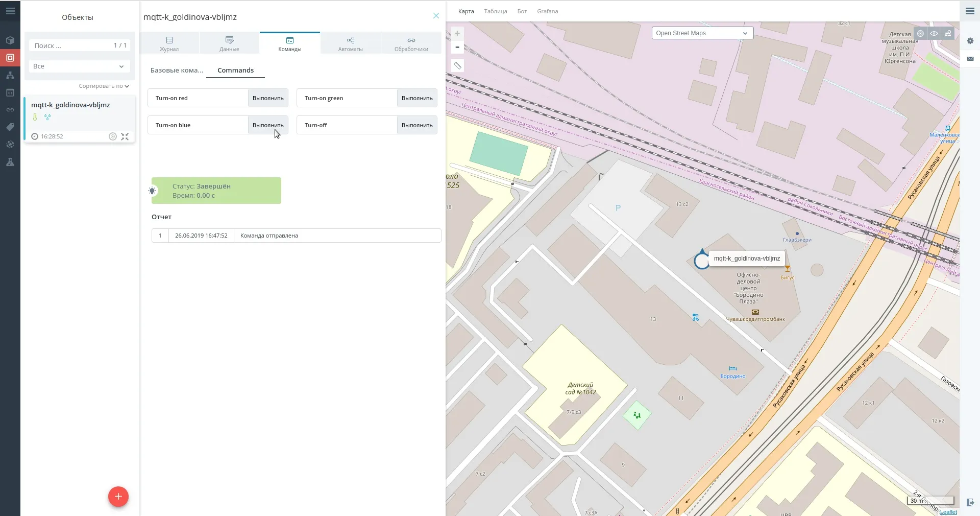This screenshot has height=516, width=980.
Task: Toggle the eye visibility icon on map
Action: [934, 33]
